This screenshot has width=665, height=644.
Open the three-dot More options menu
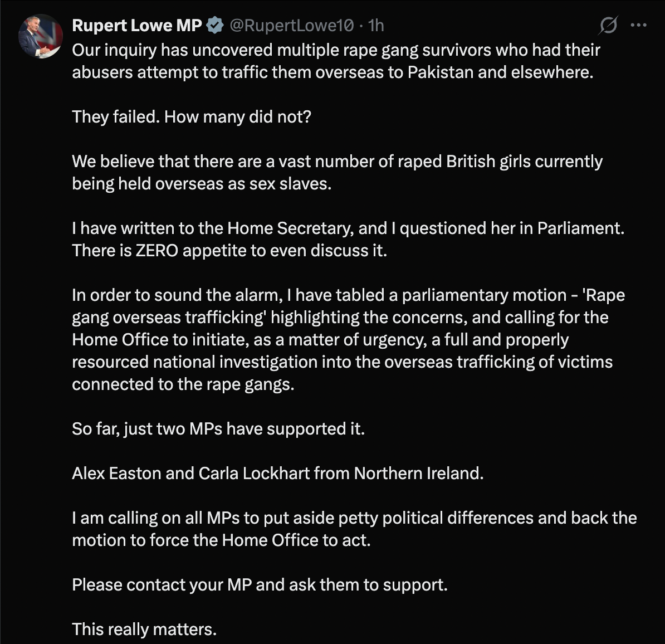click(638, 25)
